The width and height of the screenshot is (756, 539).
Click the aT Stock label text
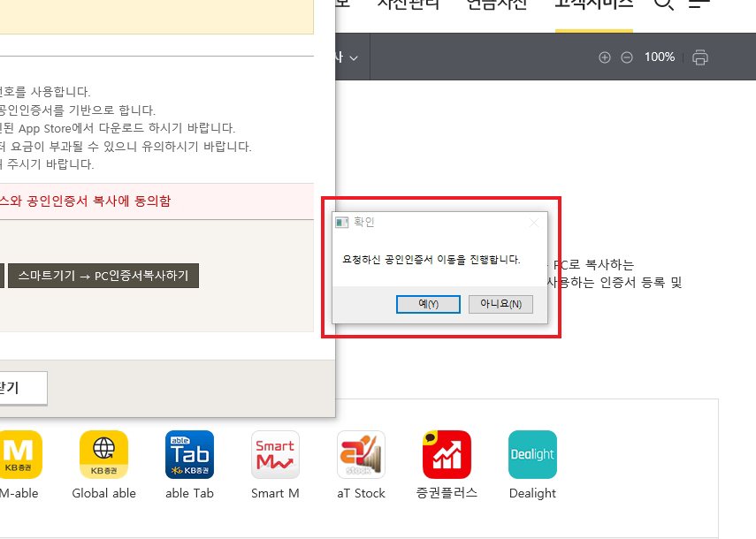click(361, 493)
